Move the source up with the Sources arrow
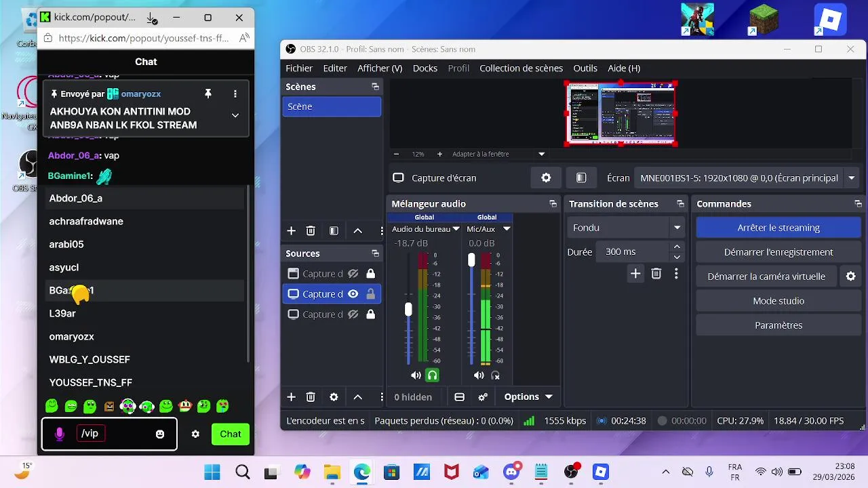Viewport: 868px width, 488px height. [357, 397]
